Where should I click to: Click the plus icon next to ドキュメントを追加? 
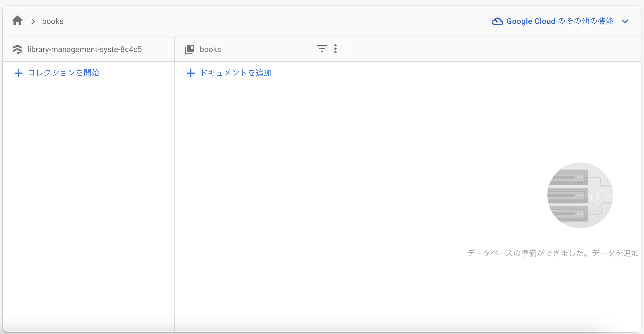tap(190, 73)
